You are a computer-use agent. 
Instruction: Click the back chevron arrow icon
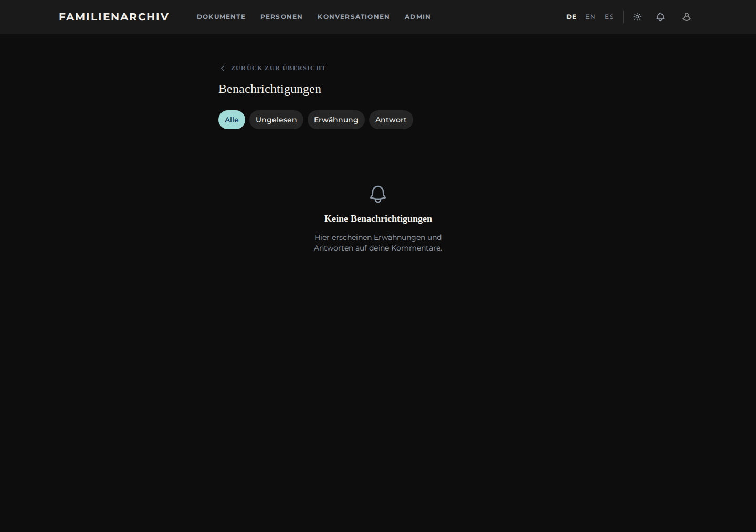click(x=223, y=68)
